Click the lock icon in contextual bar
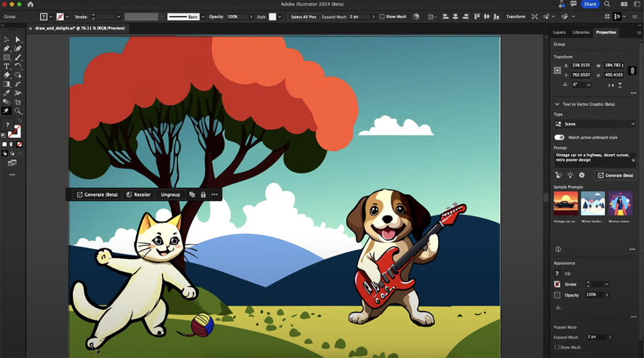The image size is (644, 358). (203, 195)
